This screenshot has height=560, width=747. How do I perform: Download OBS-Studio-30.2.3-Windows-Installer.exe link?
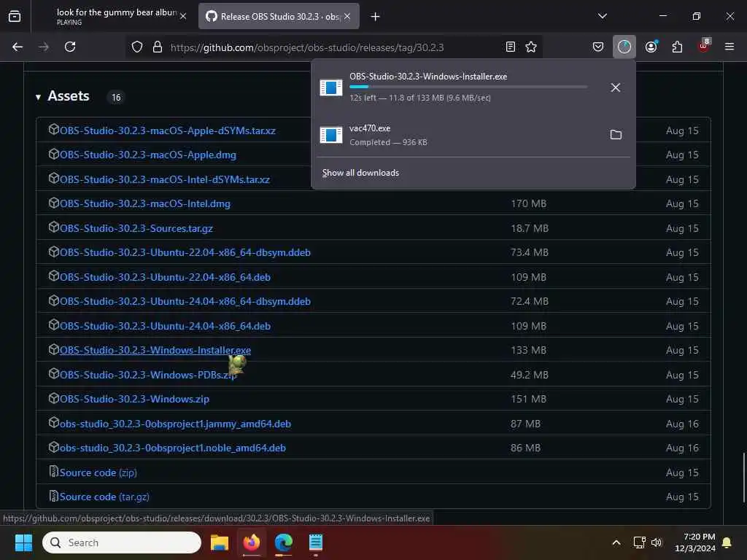155,350
